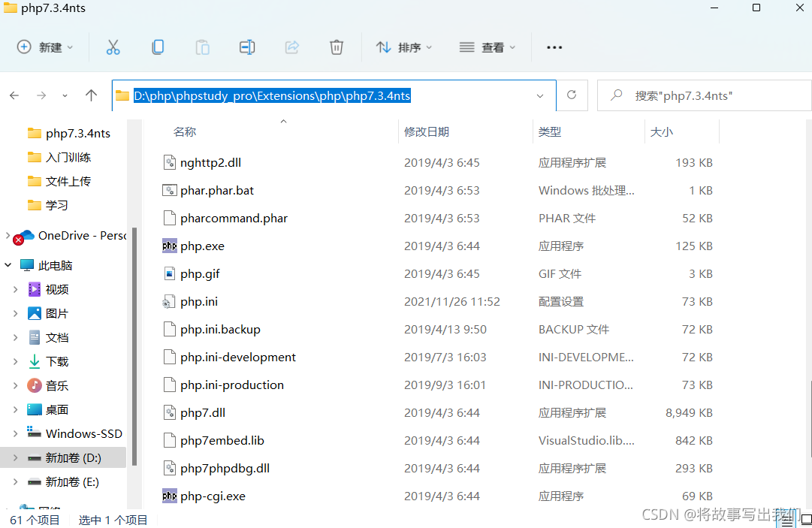Viewport: 812px width, 528px height.
Task: Expand the OneDrive tree node
Action: tap(8, 236)
